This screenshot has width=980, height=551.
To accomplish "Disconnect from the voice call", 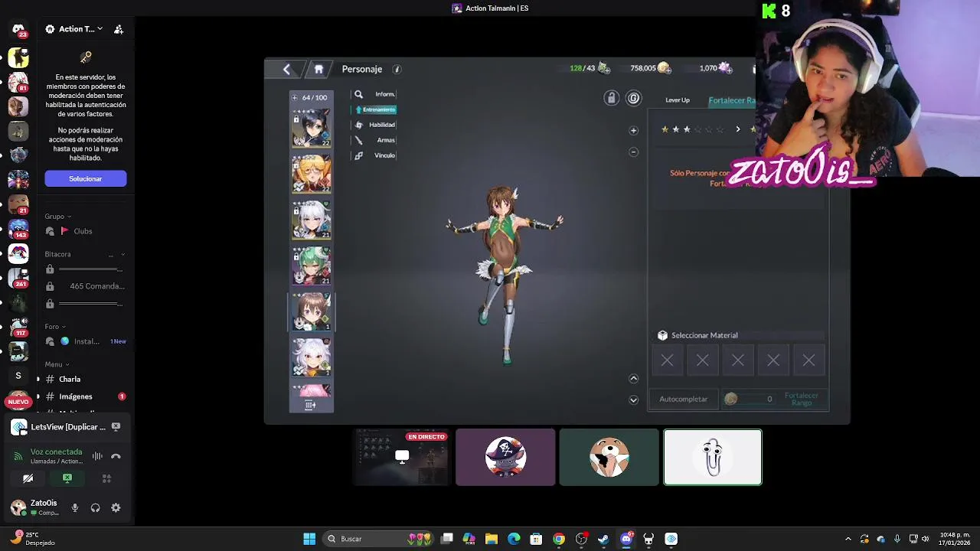I will [116, 456].
